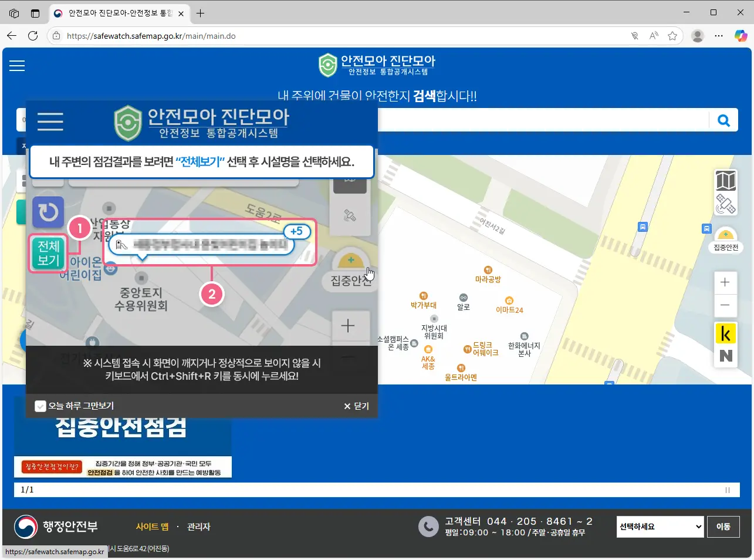Close the popup with 닫기
This screenshot has height=560, width=754.
[356, 406]
